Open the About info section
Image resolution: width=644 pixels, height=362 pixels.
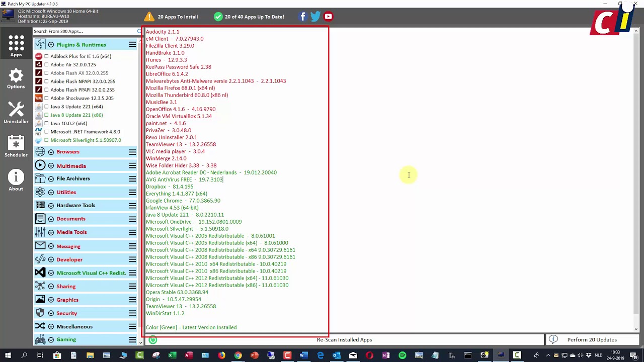point(16,180)
